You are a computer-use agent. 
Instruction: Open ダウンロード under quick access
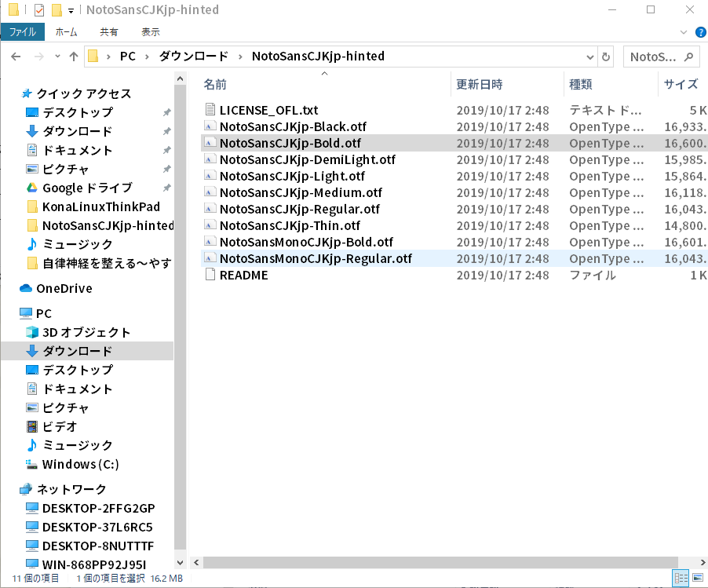77,131
